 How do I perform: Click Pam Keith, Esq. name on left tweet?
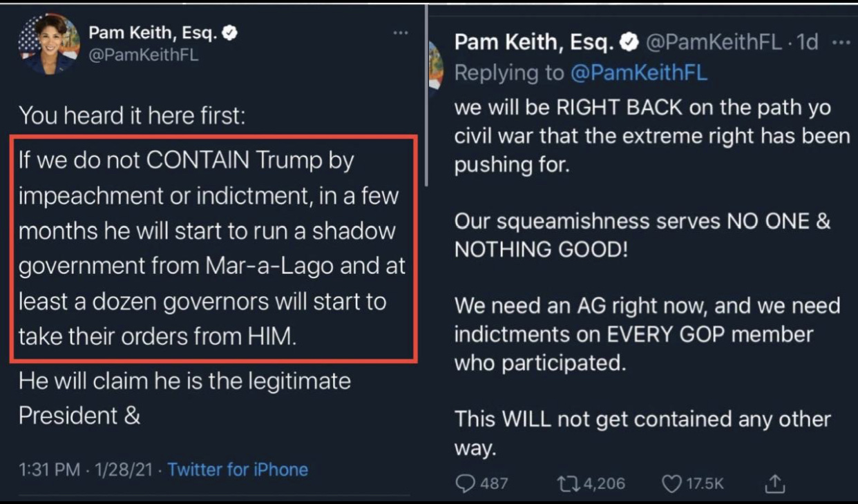[x=153, y=32]
